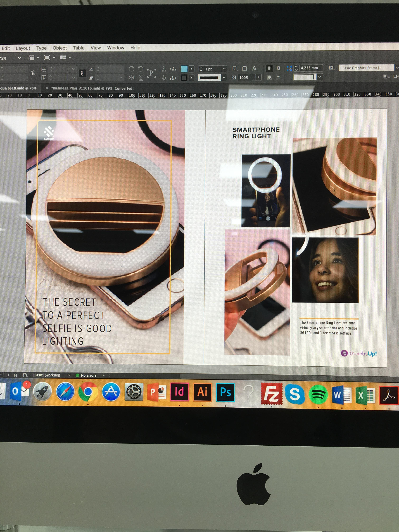Click the corner options icon
The width and height of the screenshot is (399, 532).
[x=235, y=68]
